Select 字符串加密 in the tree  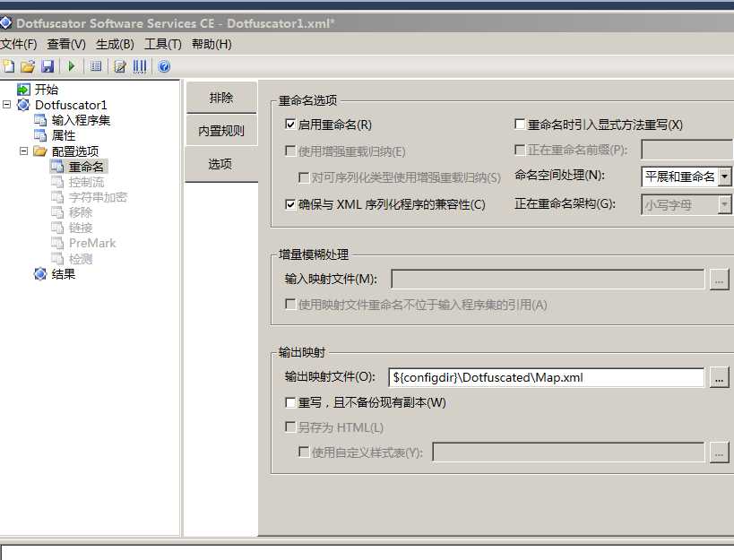point(98,197)
